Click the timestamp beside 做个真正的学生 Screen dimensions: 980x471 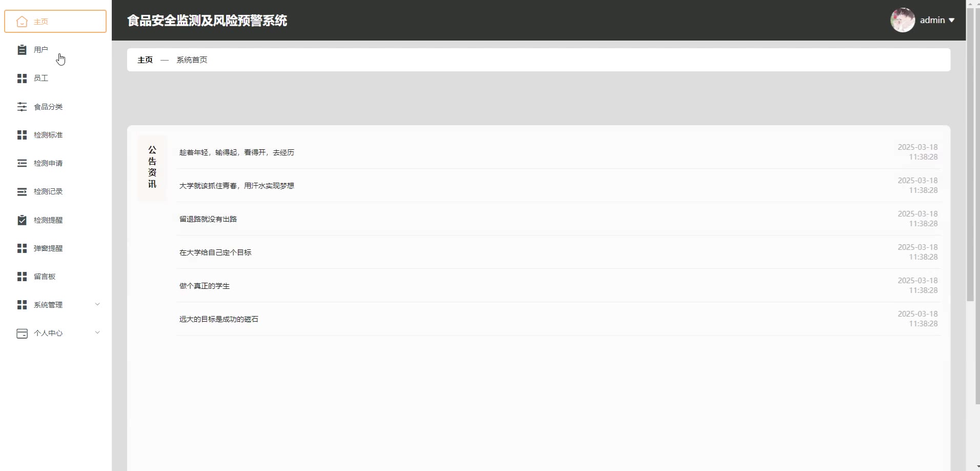(917, 285)
